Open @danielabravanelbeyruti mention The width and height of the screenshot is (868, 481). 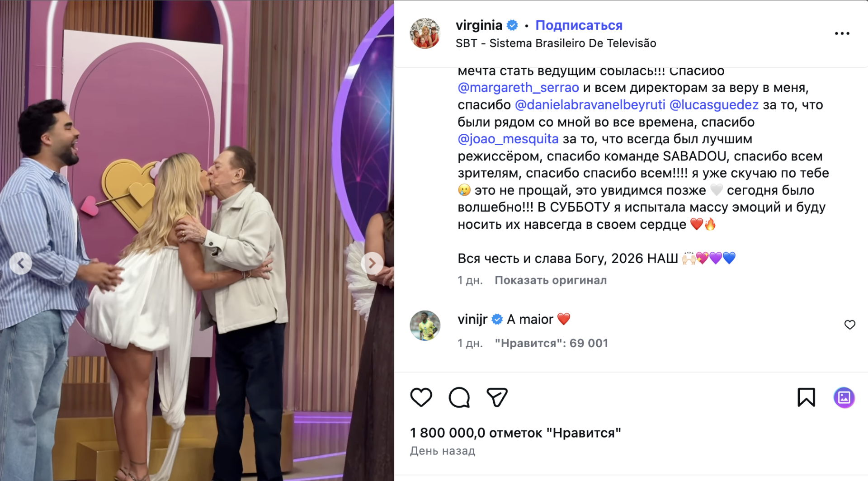590,105
